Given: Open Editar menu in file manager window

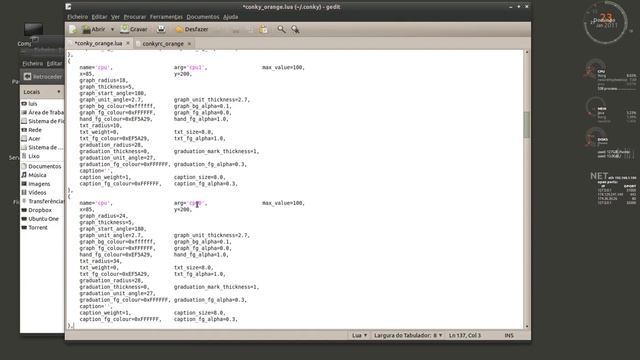Looking at the screenshot, I should click(x=54, y=63).
